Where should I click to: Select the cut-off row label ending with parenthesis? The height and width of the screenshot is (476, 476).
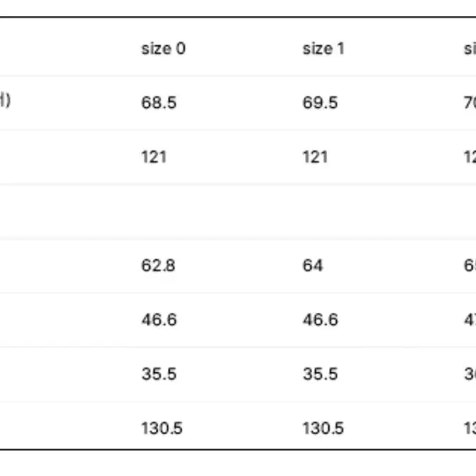5,100
